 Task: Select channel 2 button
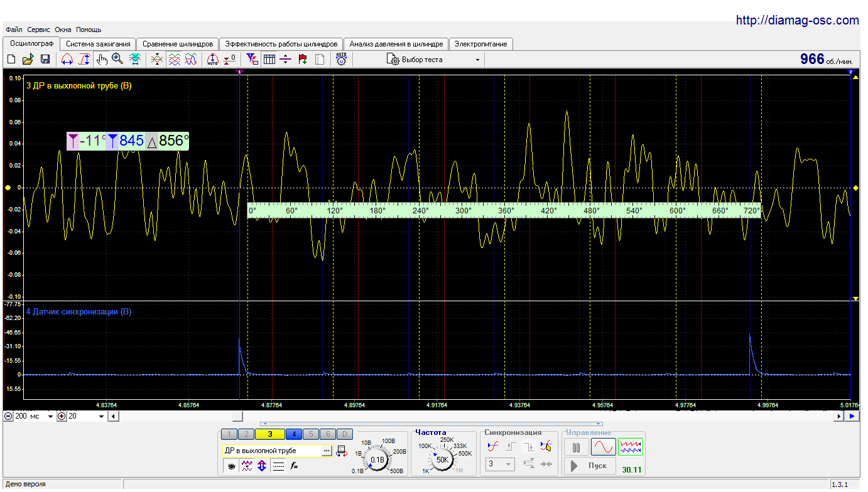(246, 434)
